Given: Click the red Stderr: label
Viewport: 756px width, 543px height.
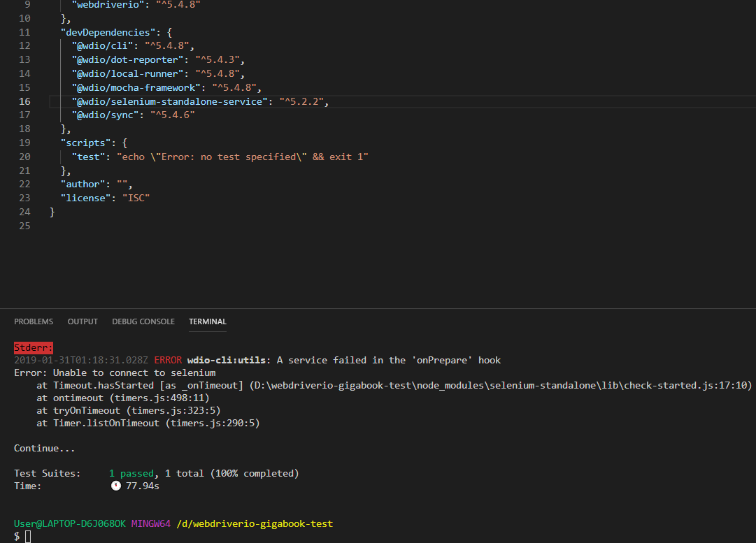Looking at the screenshot, I should (x=34, y=348).
